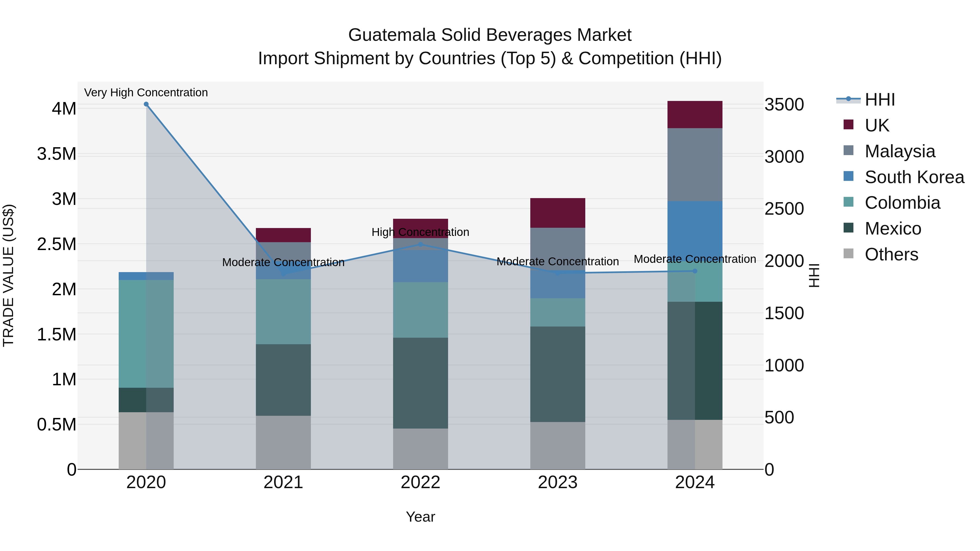The height and width of the screenshot is (551, 980).
Task: Select the Malaysia segment of the 2024 bar
Action: click(x=695, y=165)
